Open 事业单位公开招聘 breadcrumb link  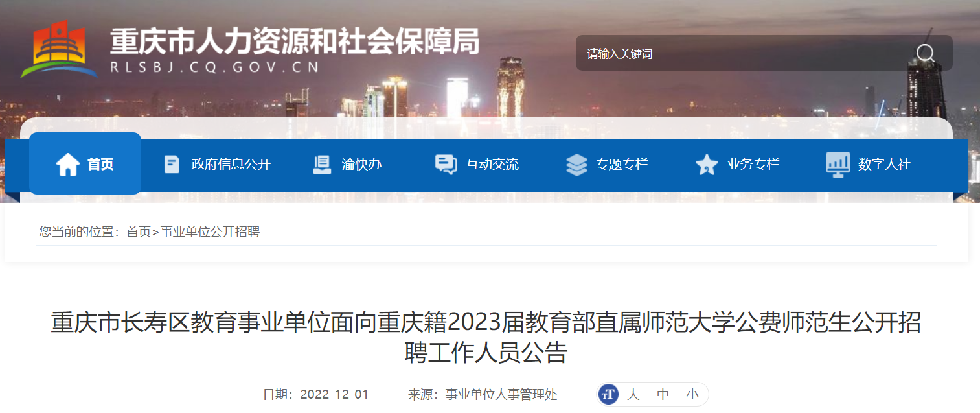210,231
